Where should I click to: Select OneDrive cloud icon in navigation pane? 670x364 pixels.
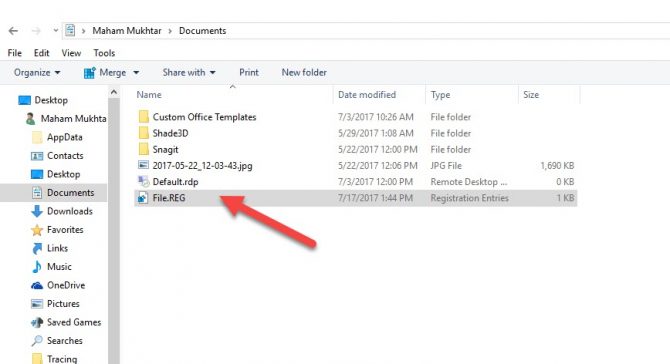pos(37,285)
